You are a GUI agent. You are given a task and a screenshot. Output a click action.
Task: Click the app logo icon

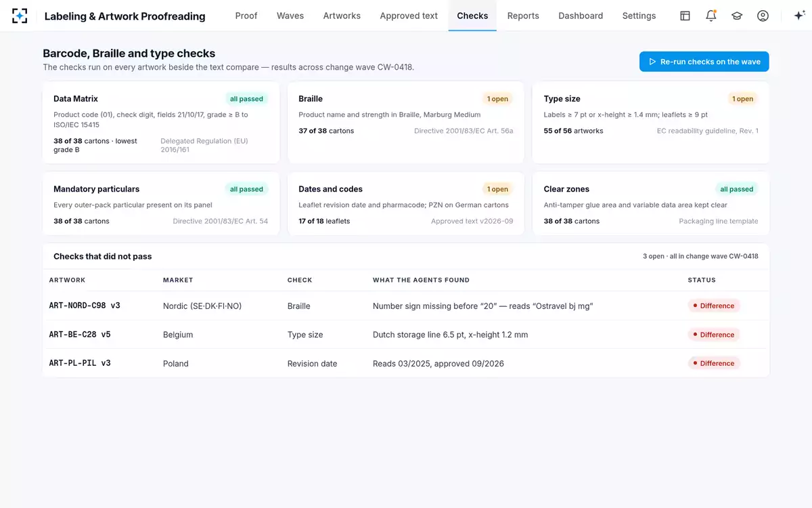(20, 16)
